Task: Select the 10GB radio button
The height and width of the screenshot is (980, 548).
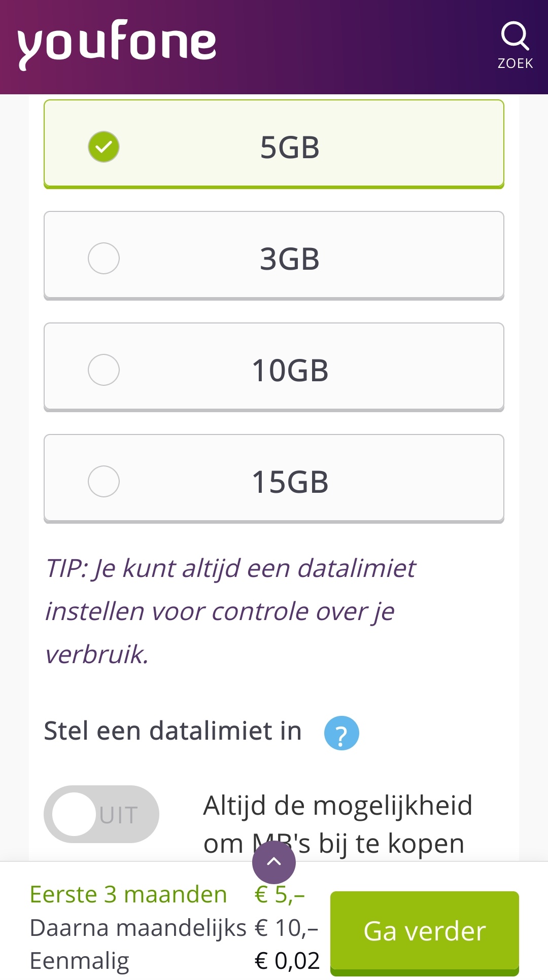Action: coord(104,370)
